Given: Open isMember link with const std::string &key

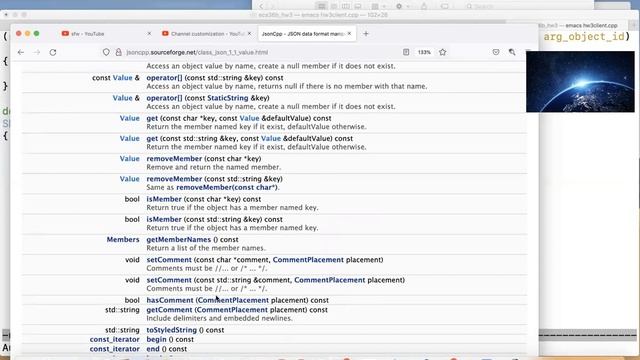Looking at the screenshot, I should 164,219.
